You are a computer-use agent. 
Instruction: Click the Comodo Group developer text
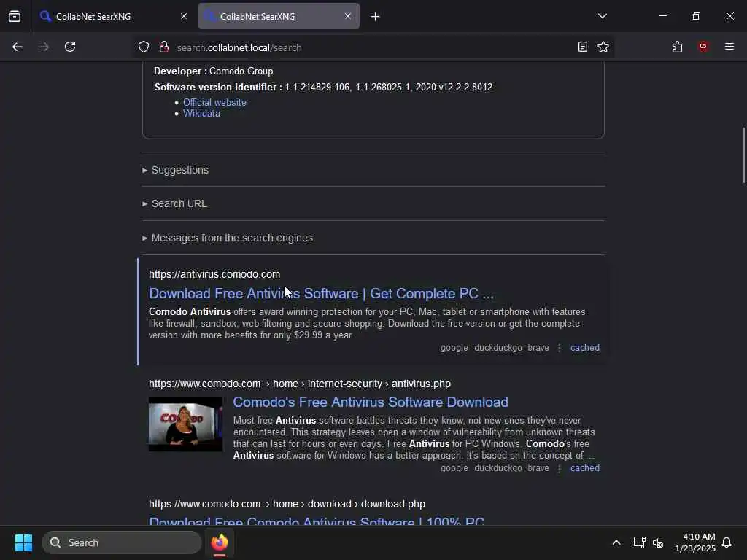click(x=241, y=71)
